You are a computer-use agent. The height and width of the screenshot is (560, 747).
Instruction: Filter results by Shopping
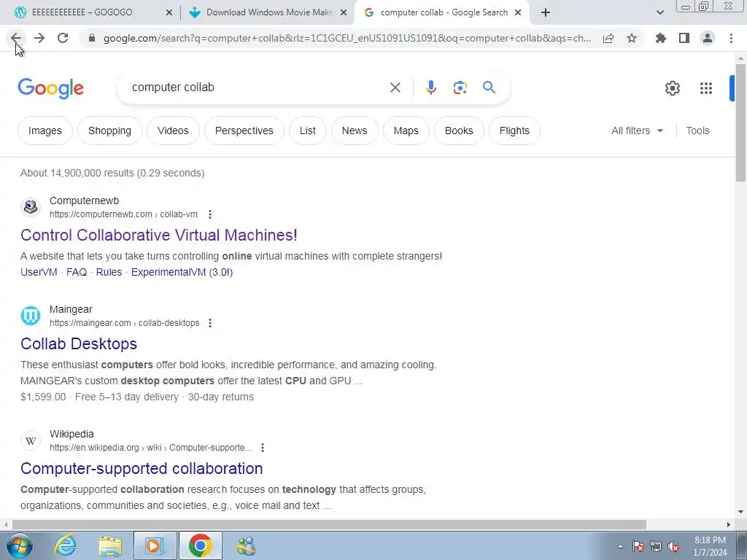coord(109,131)
